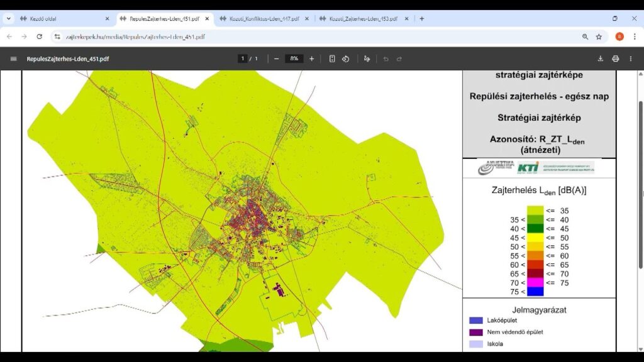The width and height of the screenshot is (644, 362).
Task: Open the PDF annotation draw tool
Action: click(367, 58)
